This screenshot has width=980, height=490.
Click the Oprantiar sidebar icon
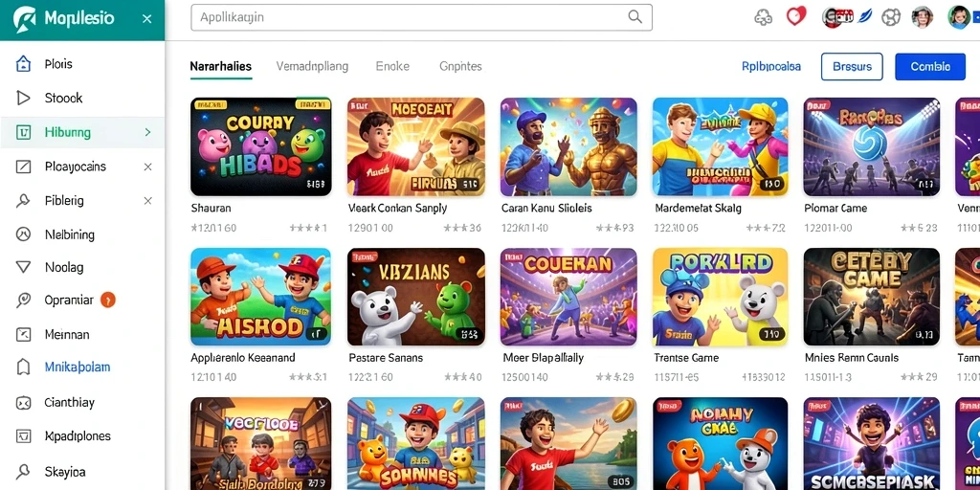pos(23,300)
